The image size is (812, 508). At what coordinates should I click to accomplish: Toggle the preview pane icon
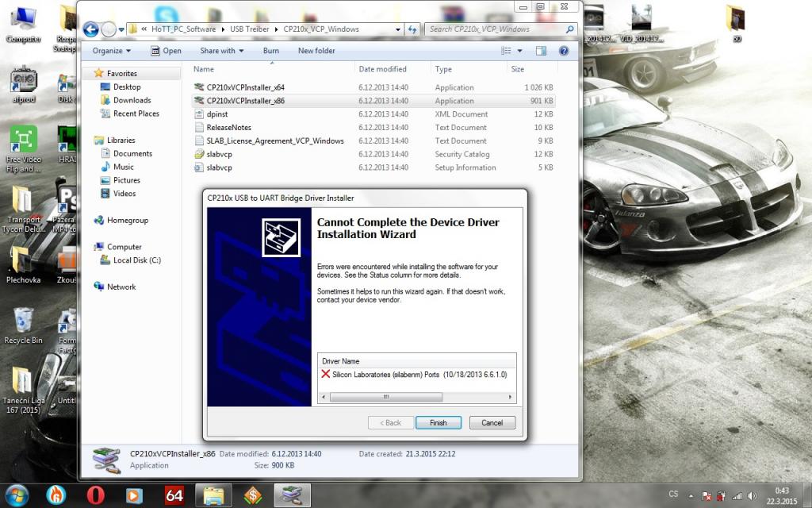[541, 51]
